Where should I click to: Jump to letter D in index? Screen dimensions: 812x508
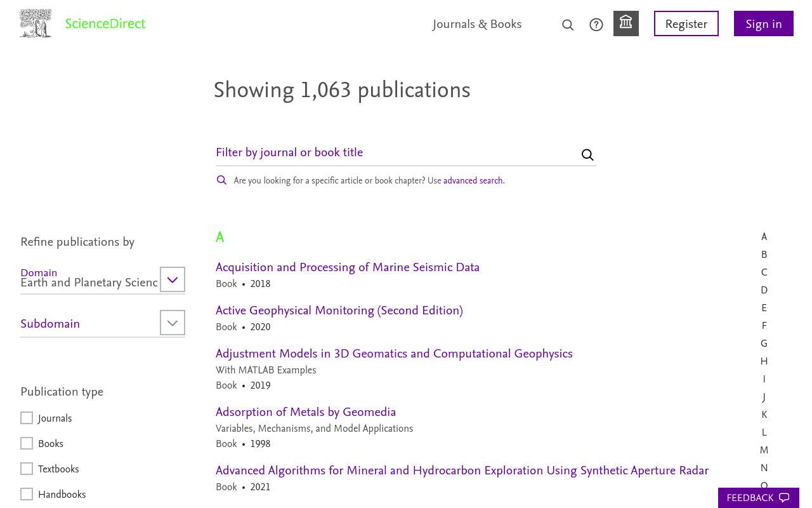[764, 290]
